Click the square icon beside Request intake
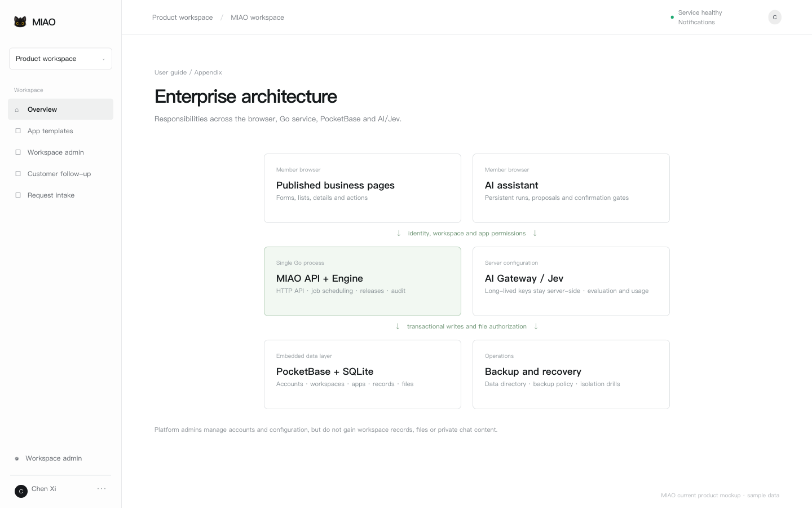Screen dimensions: 812x508 [18, 195]
